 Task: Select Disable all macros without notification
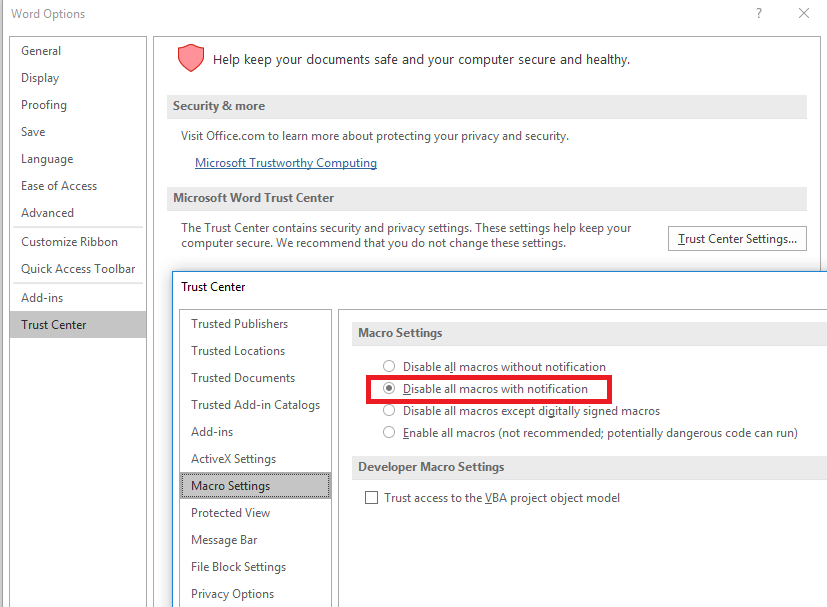[390, 367]
